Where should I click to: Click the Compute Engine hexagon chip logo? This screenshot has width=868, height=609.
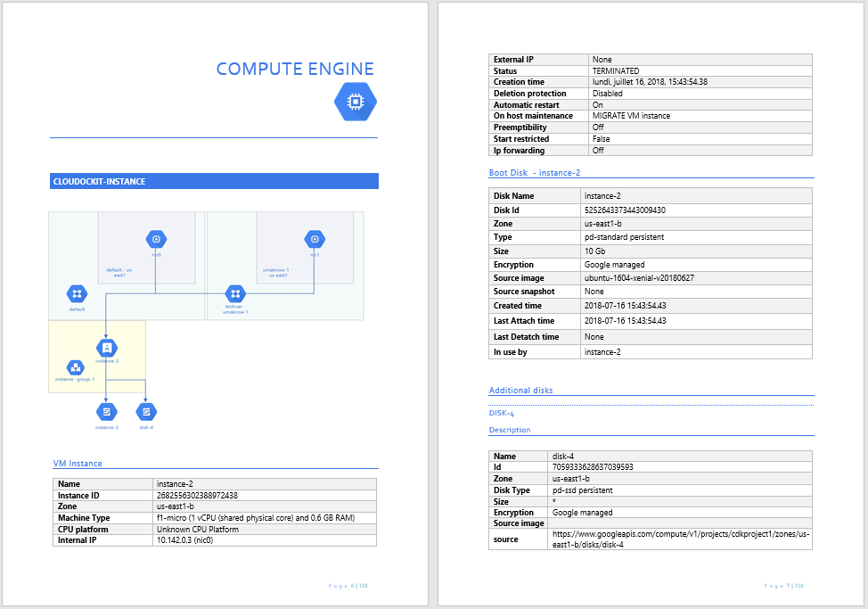(x=356, y=102)
